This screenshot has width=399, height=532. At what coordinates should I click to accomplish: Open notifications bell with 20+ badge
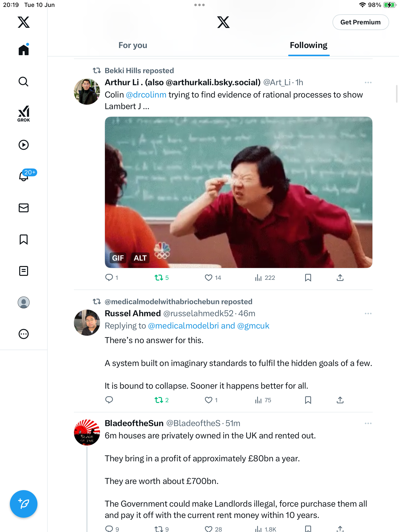24,176
